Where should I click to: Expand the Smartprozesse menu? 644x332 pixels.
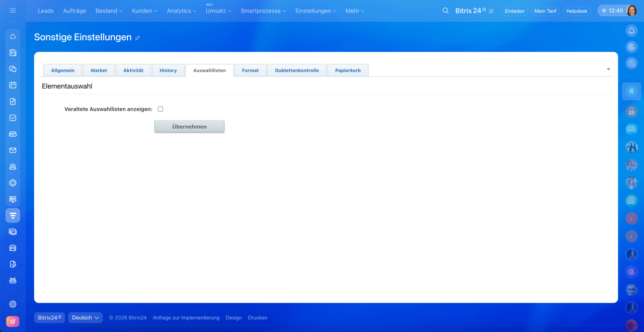[263, 11]
